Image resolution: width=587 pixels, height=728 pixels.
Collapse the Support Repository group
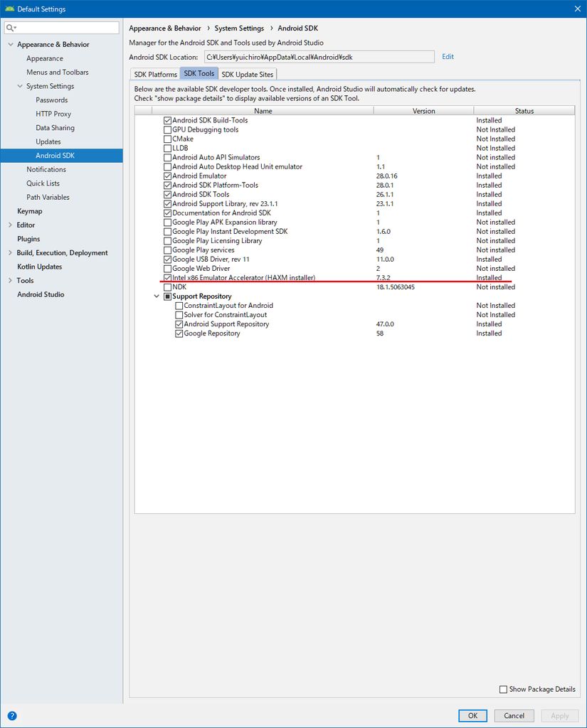157,296
